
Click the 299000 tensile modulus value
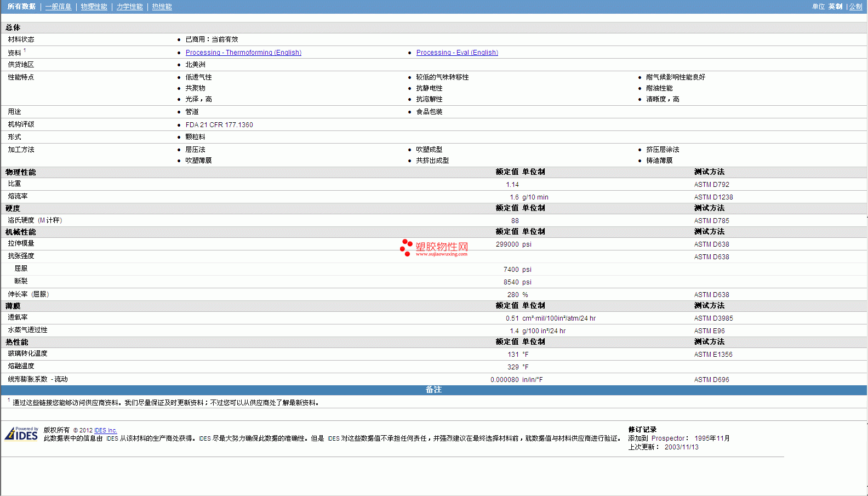[x=507, y=244]
